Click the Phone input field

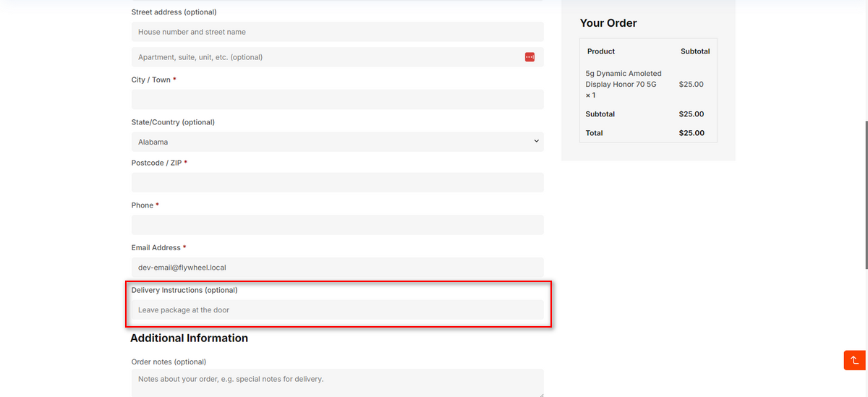pos(337,225)
